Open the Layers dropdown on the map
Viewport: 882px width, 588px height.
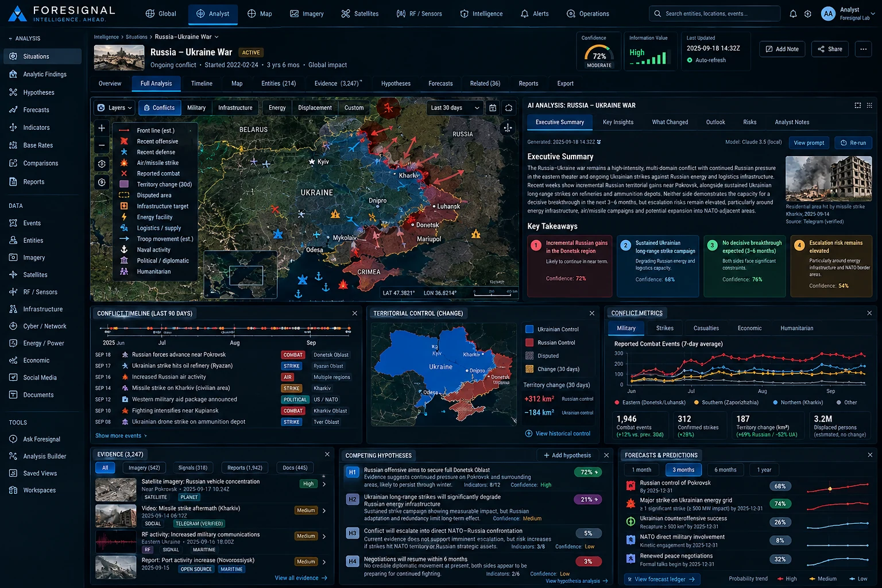pyautogui.click(x=115, y=108)
